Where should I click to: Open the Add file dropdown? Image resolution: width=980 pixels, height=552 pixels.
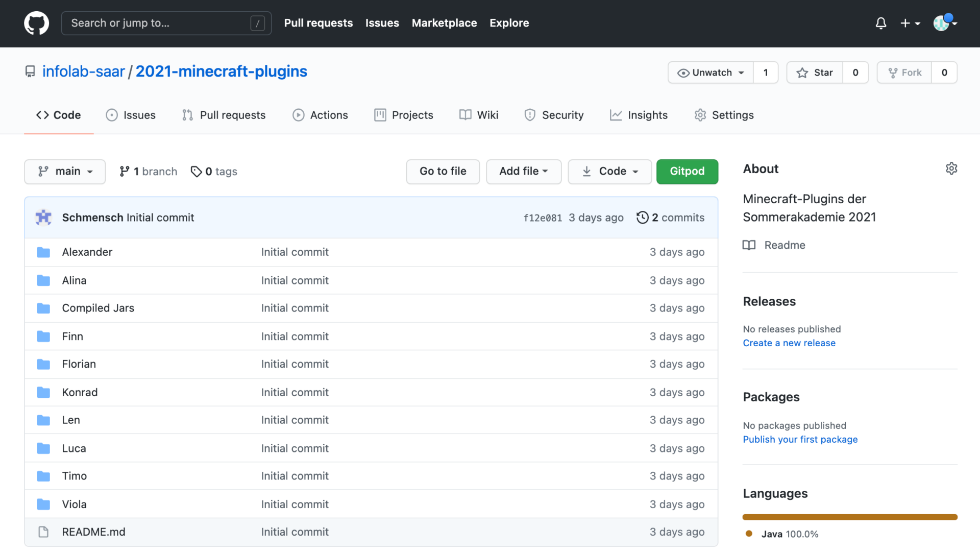click(x=523, y=172)
